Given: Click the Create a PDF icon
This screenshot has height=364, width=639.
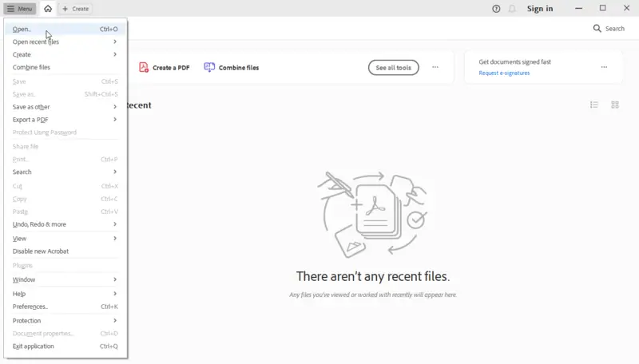Looking at the screenshot, I should [144, 68].
